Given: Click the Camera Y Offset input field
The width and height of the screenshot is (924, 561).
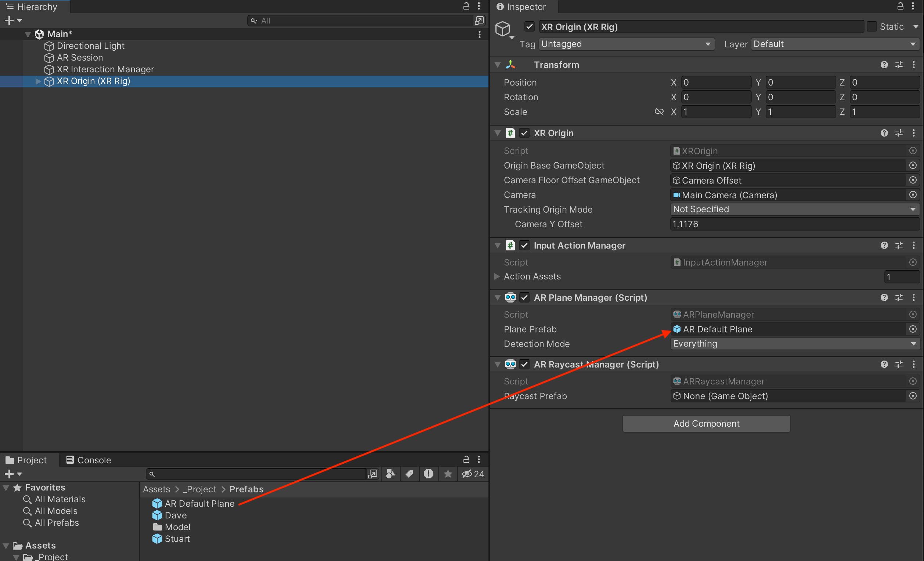Looking at the screenshot, I should tap(794, 224).
